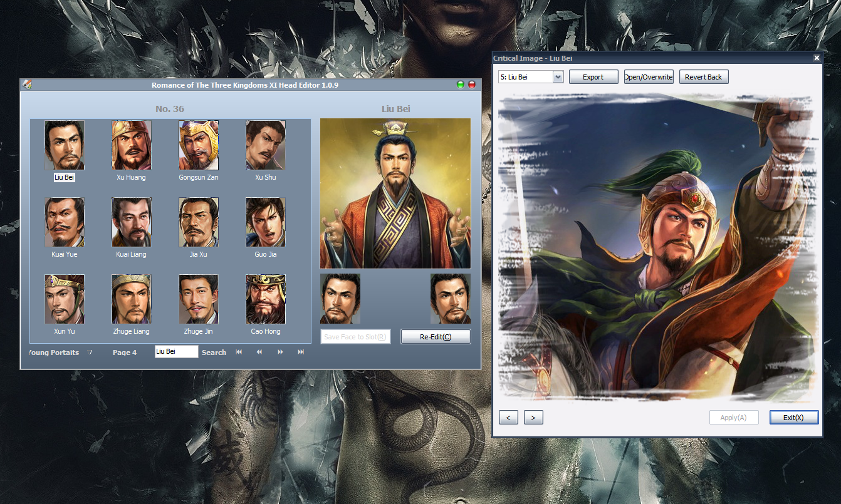This screenshot has height=504, width=841.
Task: Click the Head Editor app icon in its title bar
Action: coord(27,85)
